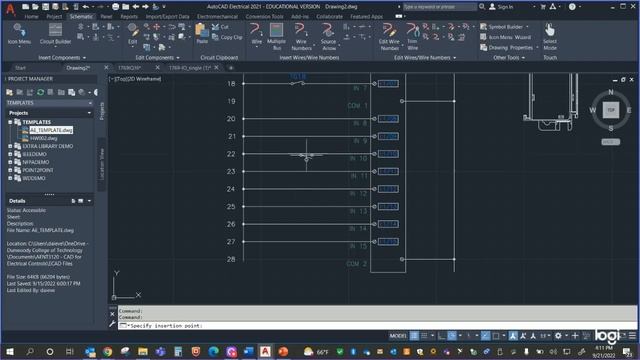
Task: Launch the Circuit Builder tool
Action: [55, 34]
